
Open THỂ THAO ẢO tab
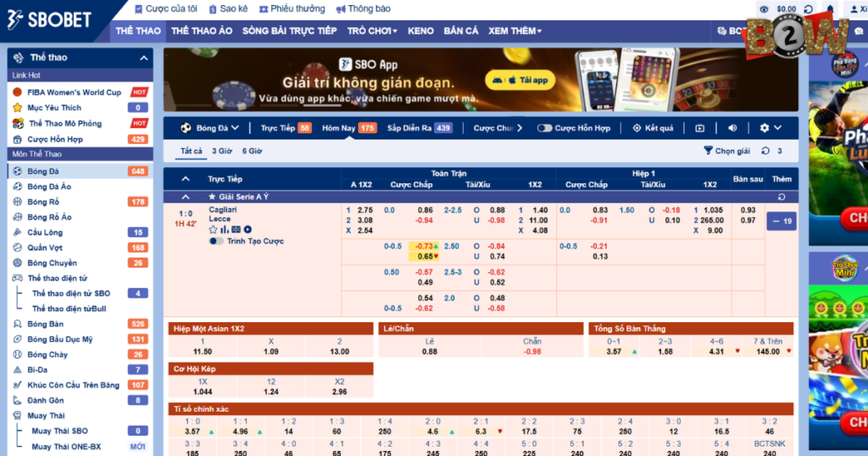tap(202, 31)
